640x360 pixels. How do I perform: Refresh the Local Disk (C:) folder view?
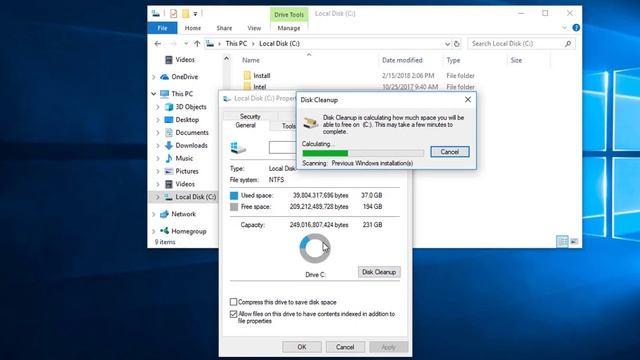click(x=457, y=44)
